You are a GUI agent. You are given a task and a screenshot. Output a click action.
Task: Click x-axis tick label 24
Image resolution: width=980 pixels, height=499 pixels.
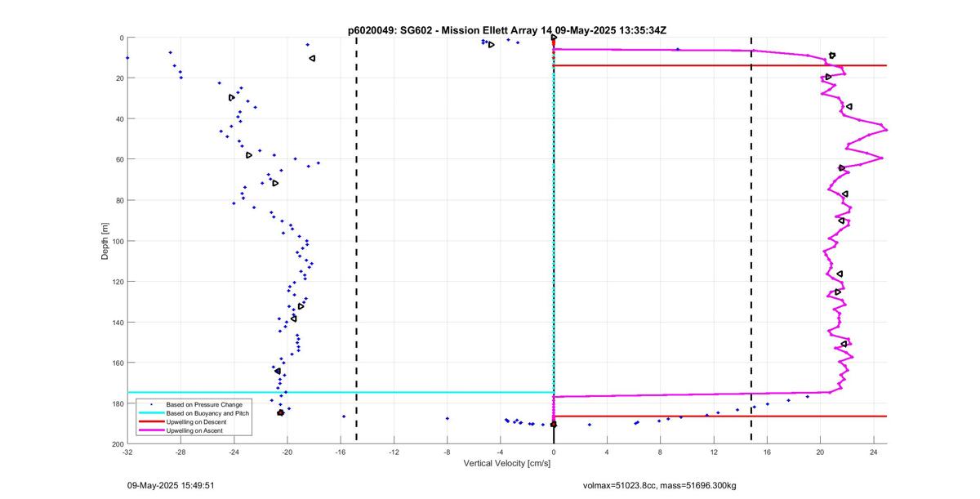click(874, 452)
